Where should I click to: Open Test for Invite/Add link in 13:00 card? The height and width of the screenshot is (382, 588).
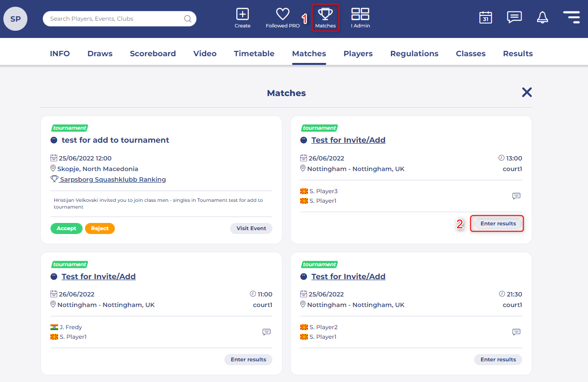(348, 140)
